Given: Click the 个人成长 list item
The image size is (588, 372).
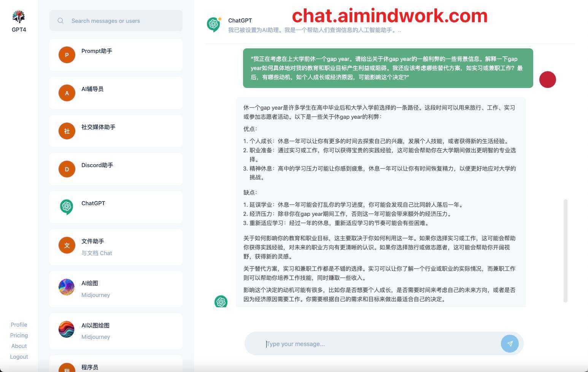Looking at the screenshot, I should click(379, 141).
